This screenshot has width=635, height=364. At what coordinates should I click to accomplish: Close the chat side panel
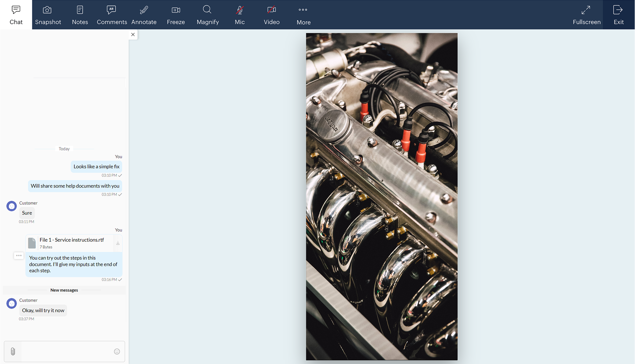click(133, 34)
